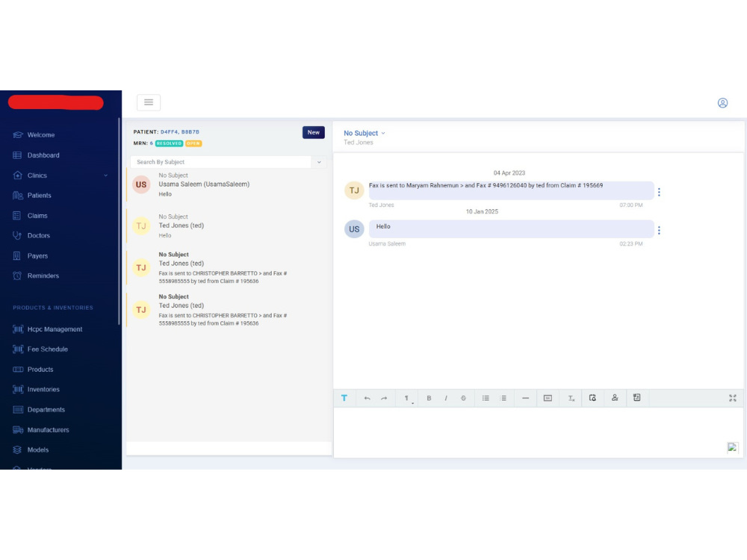Toggle the sidebar hamburger menu
This screenshot has width=747, height=560.
pyautogui.click(x=149, y=102)
